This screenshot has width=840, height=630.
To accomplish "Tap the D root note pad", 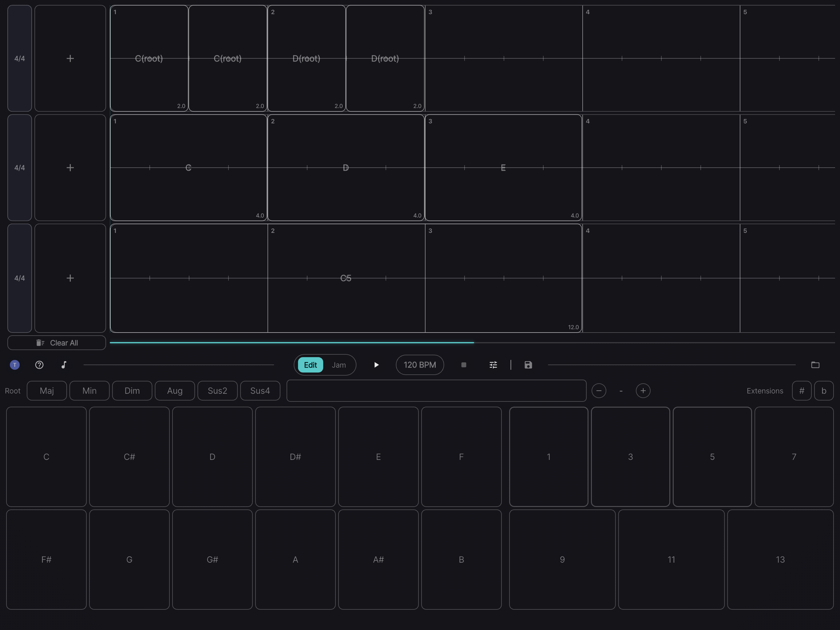I will point(212,457).
